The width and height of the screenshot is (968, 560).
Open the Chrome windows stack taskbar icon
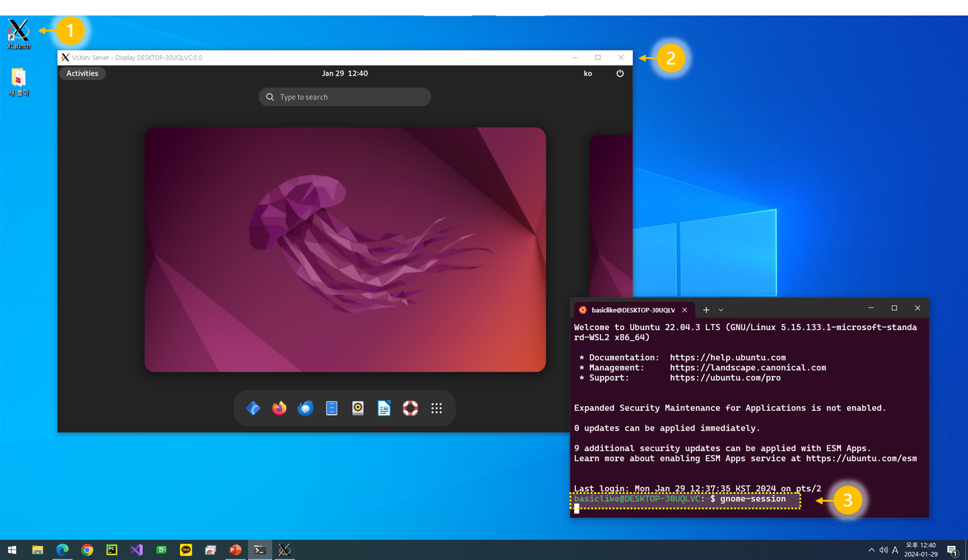[x=211, y=550]
